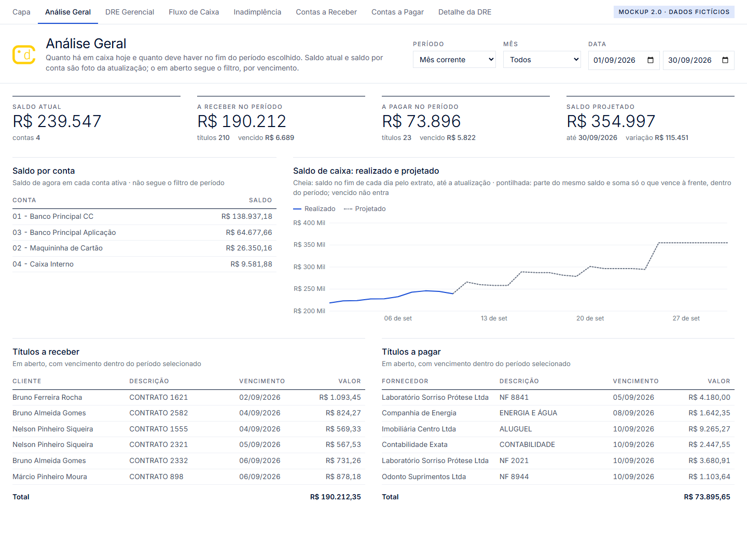The height and width of the screenshot is (560, 747).
Task: Click the yellow app logo icon
Action: click(x=24, y=54)
